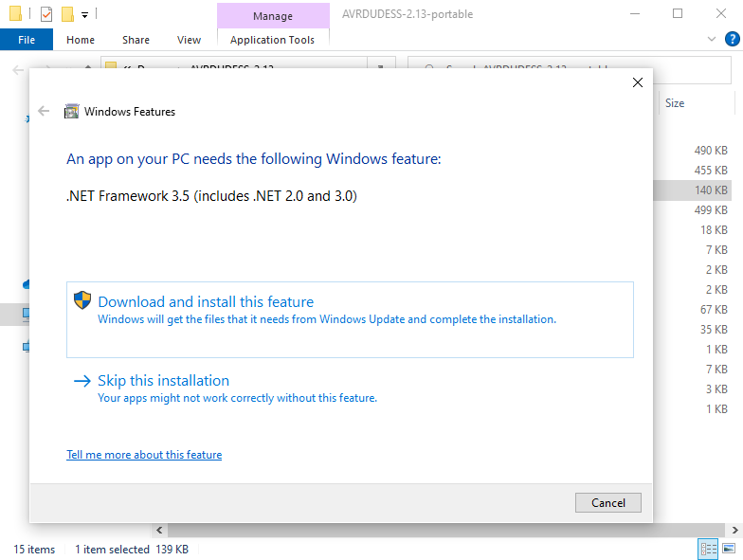The image size is (743, 560).
Task: Expand the ribbon with the chevron
Action: point(711,39)
